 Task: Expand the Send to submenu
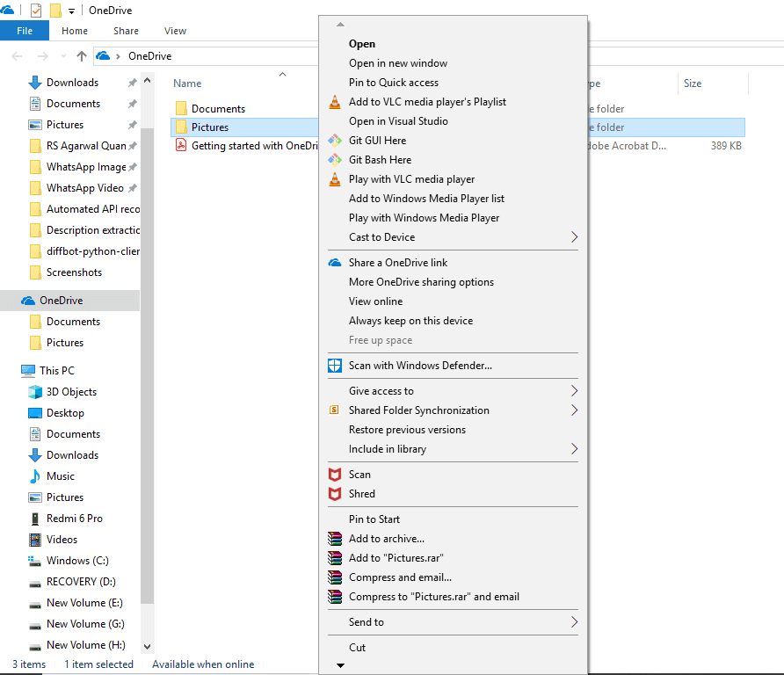pos(367,621)
